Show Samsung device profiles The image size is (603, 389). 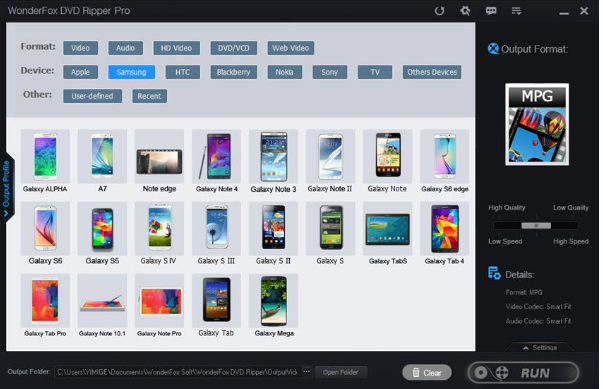(x=132, y=72)
